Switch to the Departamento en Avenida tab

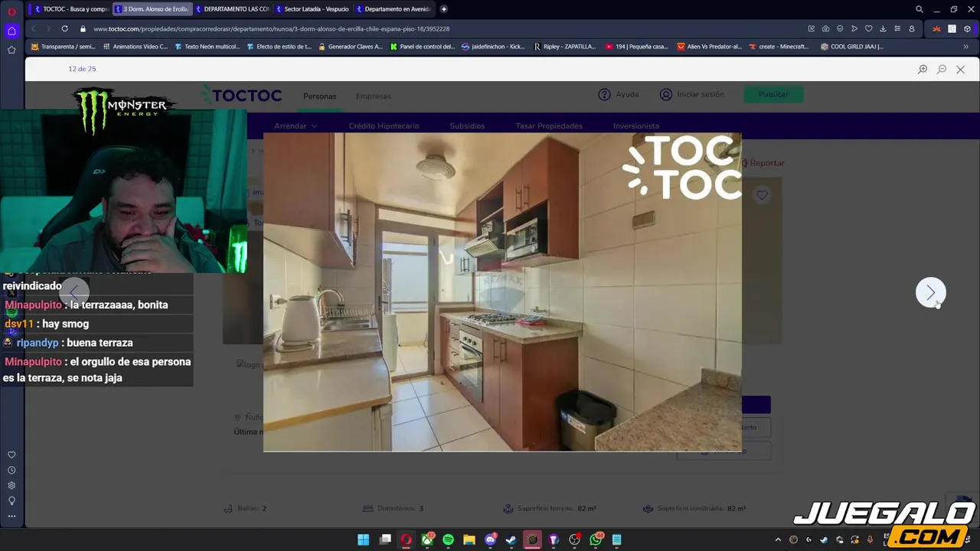tap(393, 9)
